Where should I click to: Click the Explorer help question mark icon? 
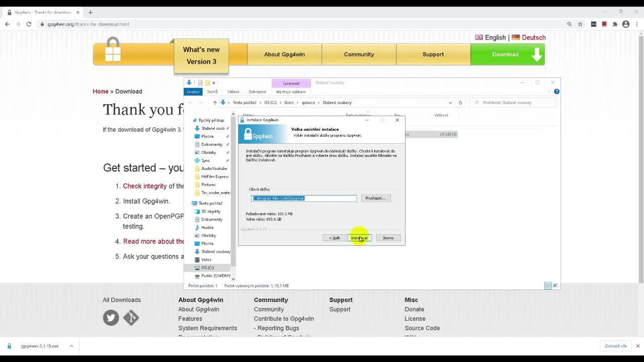[x=556, y=92]
